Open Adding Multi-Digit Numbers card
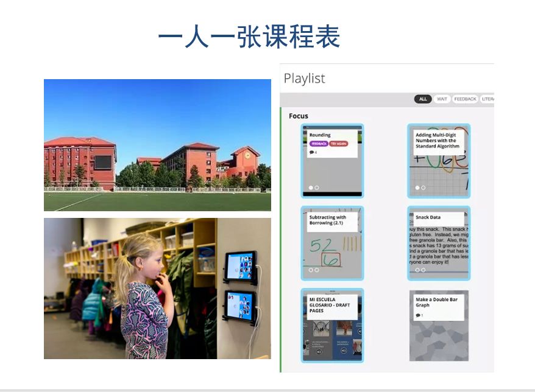 coord(439,161)
